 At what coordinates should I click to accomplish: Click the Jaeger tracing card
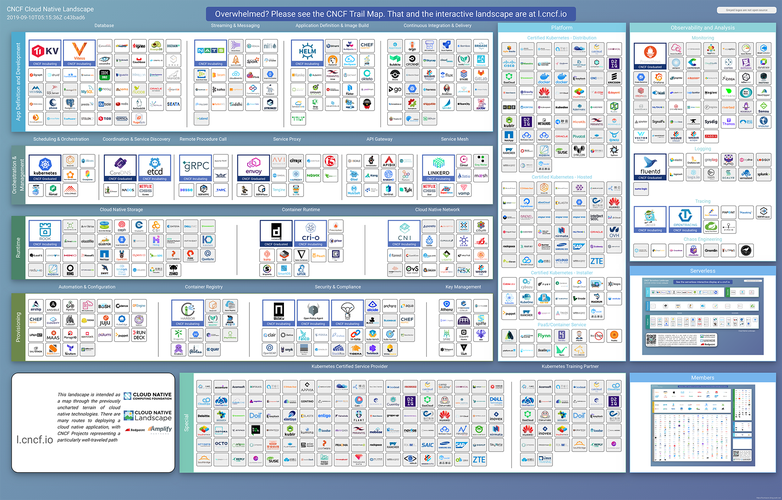click(x=650, y=219)
